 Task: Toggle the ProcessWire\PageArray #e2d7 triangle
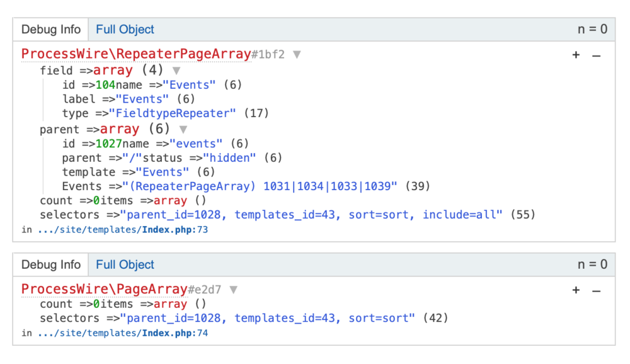233,290
